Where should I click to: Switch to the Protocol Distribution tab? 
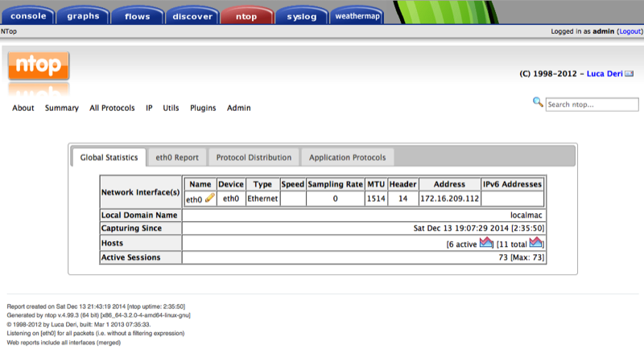(x=254, y=158)
